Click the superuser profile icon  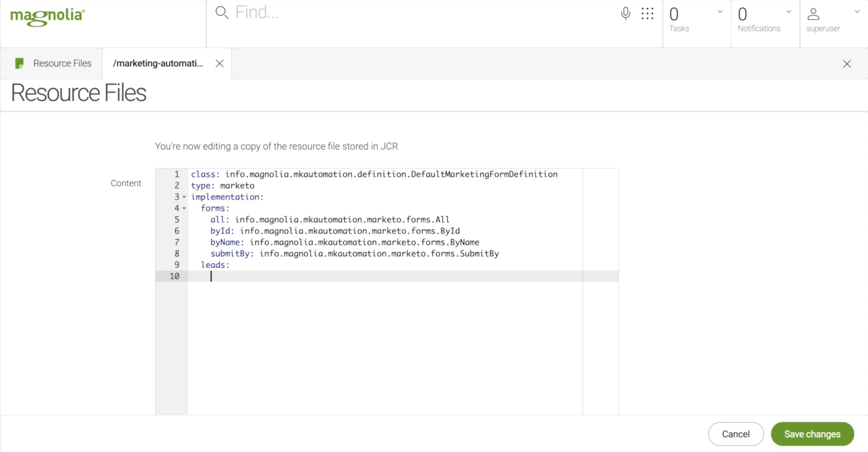click(813, 14)
